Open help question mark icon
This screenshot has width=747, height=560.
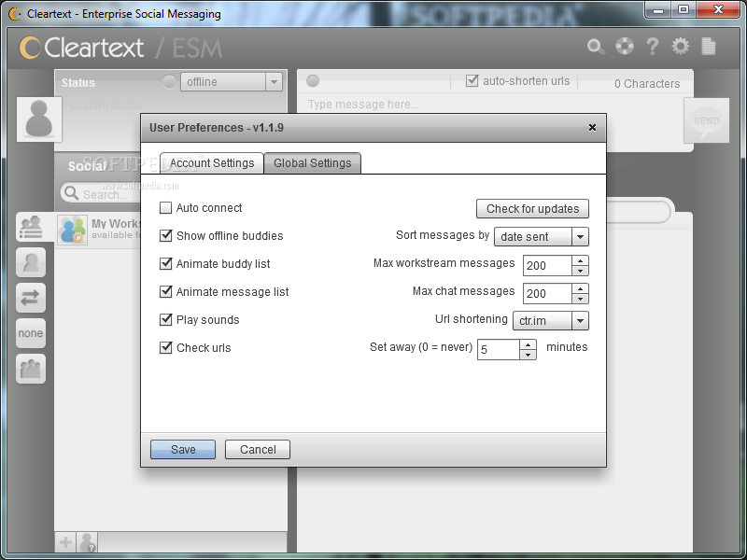[652, 46]
